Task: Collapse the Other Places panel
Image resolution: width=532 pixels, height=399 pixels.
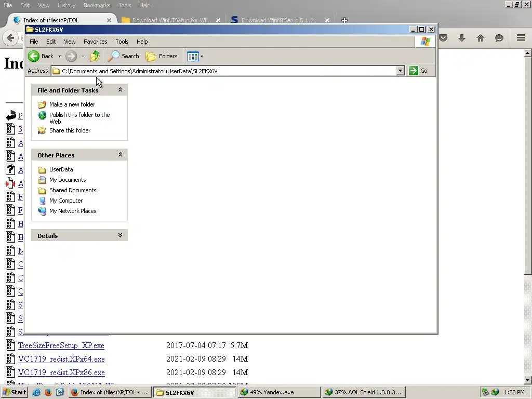Action: click(120, 155)
